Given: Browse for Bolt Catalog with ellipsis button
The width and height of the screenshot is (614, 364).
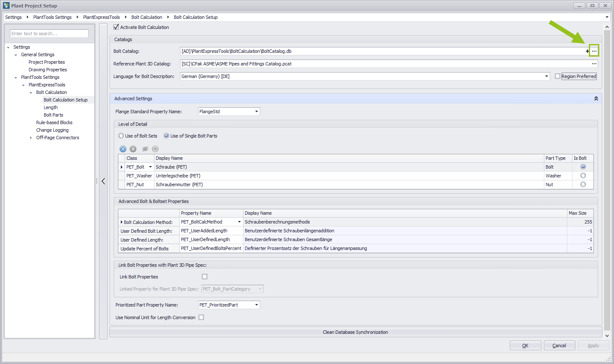Looking at the screenshot, I should 594,51.
